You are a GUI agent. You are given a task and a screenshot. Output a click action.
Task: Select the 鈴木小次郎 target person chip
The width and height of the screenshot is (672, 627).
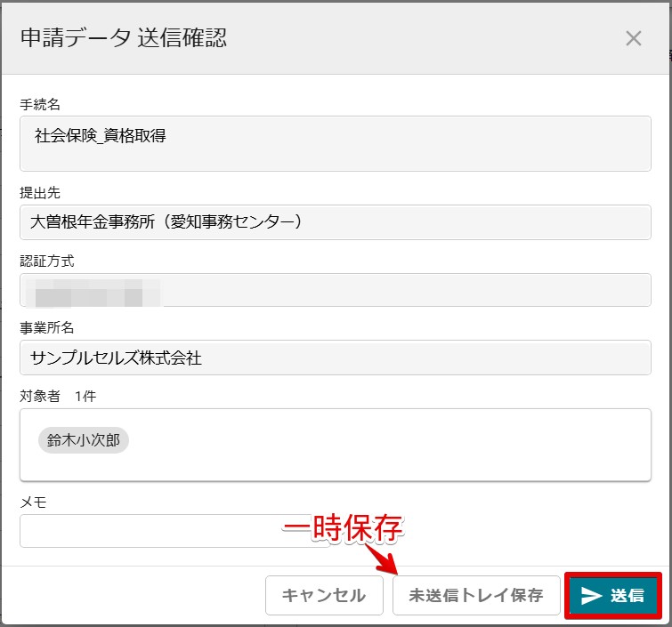(x=84, y=440)
